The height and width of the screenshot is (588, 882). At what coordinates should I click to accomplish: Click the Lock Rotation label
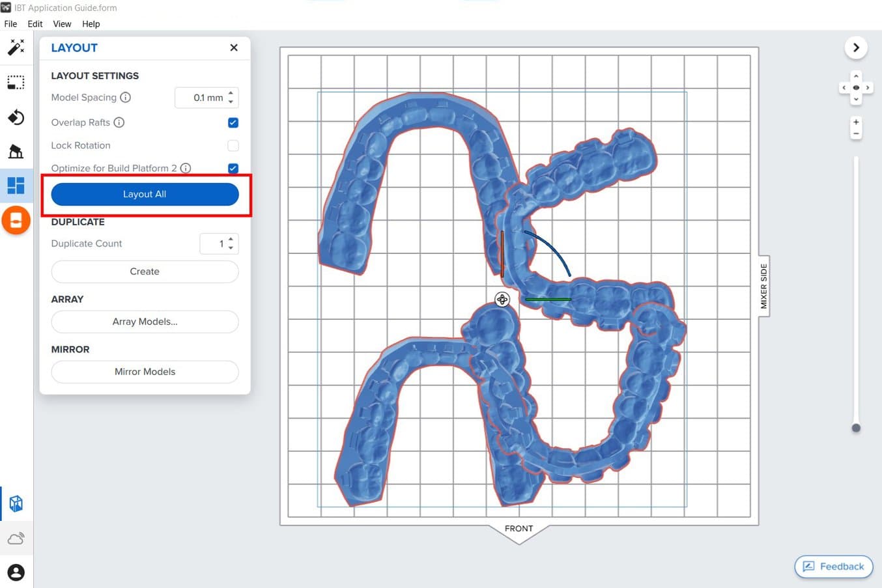[81, 145]
